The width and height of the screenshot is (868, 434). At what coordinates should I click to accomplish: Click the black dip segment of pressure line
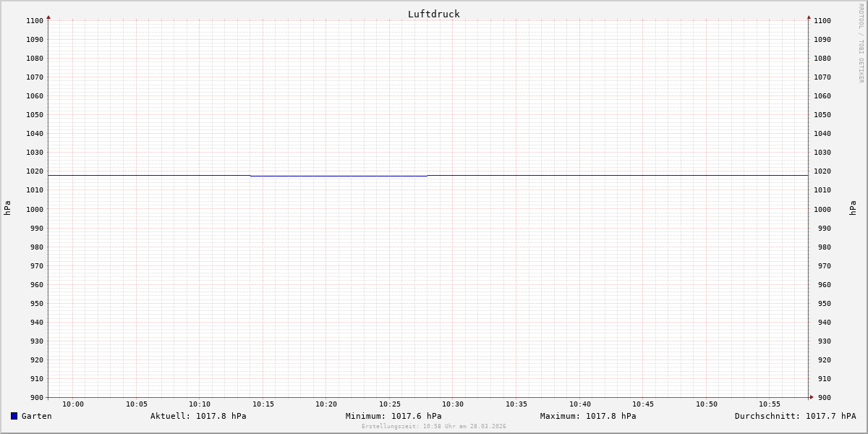pyautogui.click(x=339, y=176)
